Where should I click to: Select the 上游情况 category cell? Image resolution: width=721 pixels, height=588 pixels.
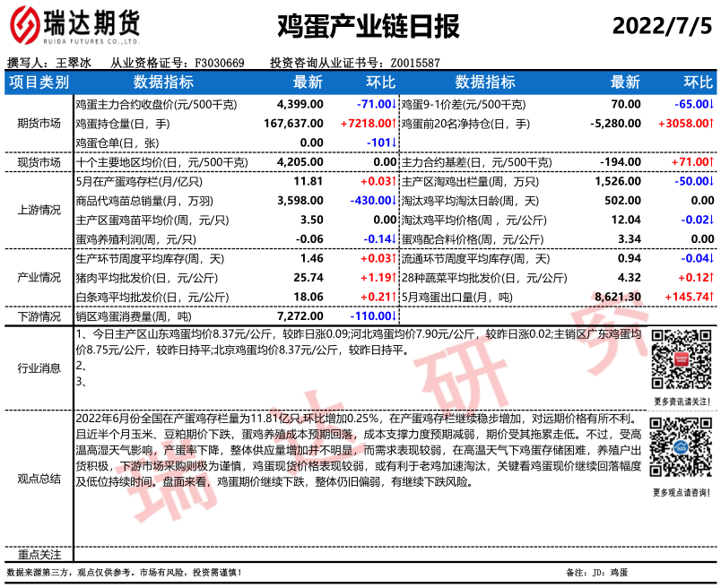[x=38, y=210]
